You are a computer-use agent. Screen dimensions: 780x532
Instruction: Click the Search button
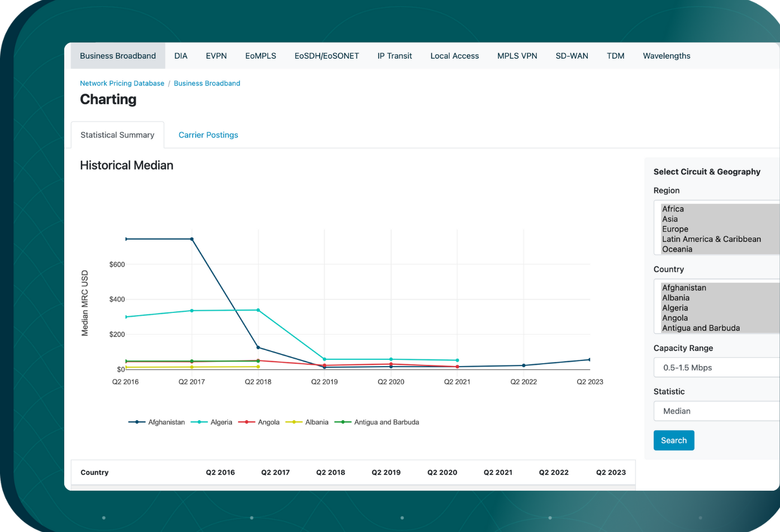tap(674, 440)
